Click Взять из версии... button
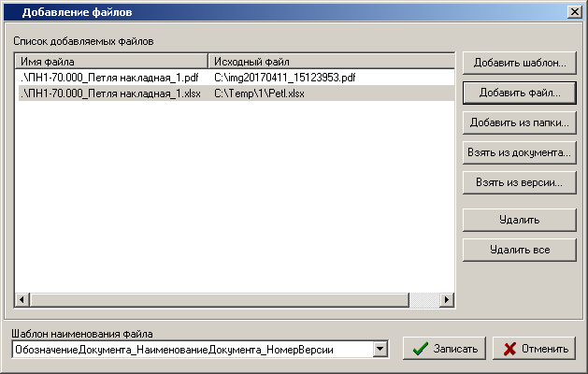Screen dimensions: 588x374 click(519, 182)
